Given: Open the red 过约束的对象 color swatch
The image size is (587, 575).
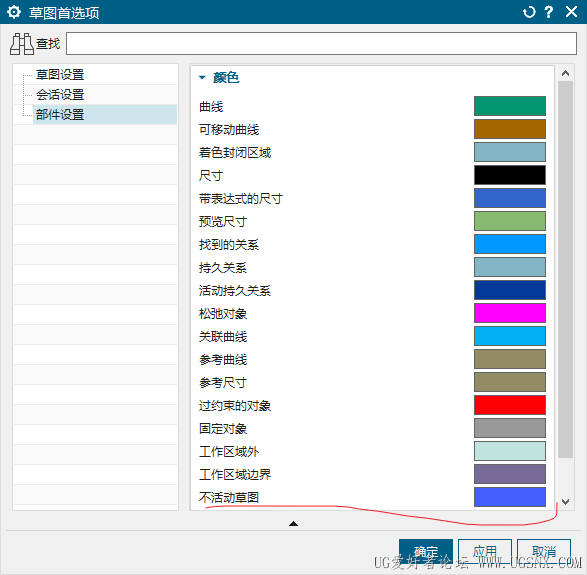Looking at the screenshot, I should click(510, 405).
